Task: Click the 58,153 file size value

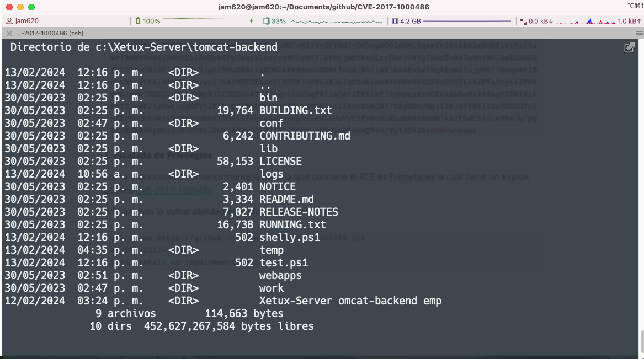Action: click(x=235, y=161)
